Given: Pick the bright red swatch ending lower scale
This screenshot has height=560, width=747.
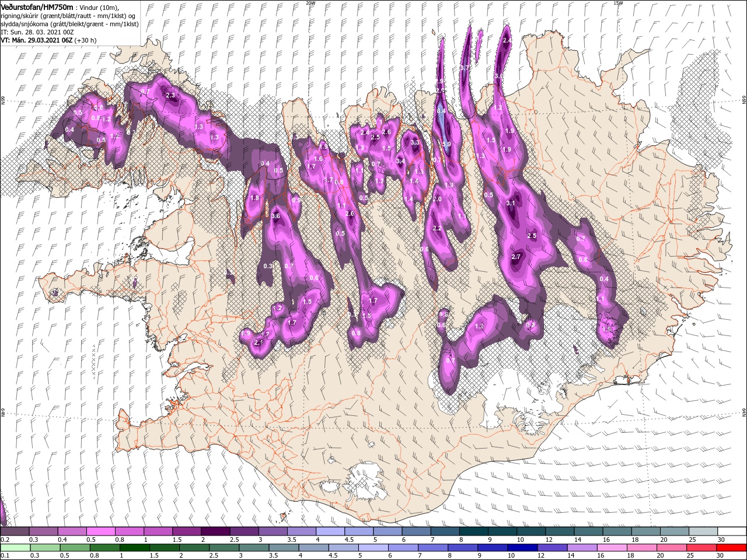Looking at the screenshot, I should [732, 548].
